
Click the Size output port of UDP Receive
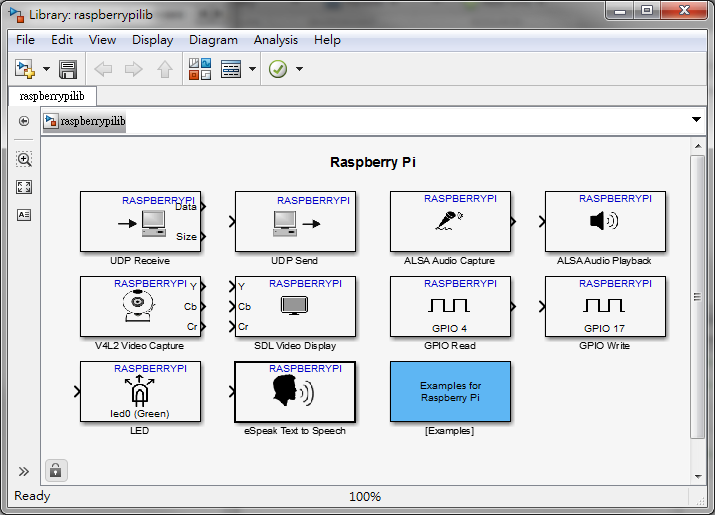pyautogui.click(x=203, y=236)
